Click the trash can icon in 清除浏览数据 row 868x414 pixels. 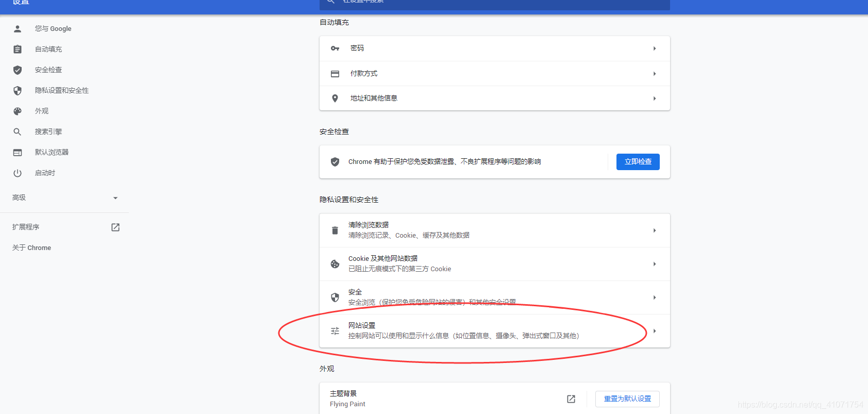[x=335, y=230]
